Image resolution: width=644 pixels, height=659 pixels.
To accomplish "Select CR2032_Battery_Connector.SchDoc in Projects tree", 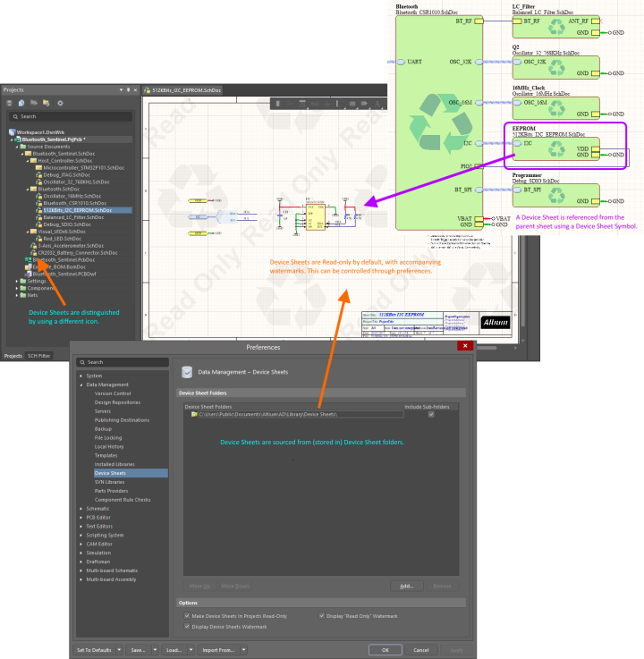I will click(78, 252).
